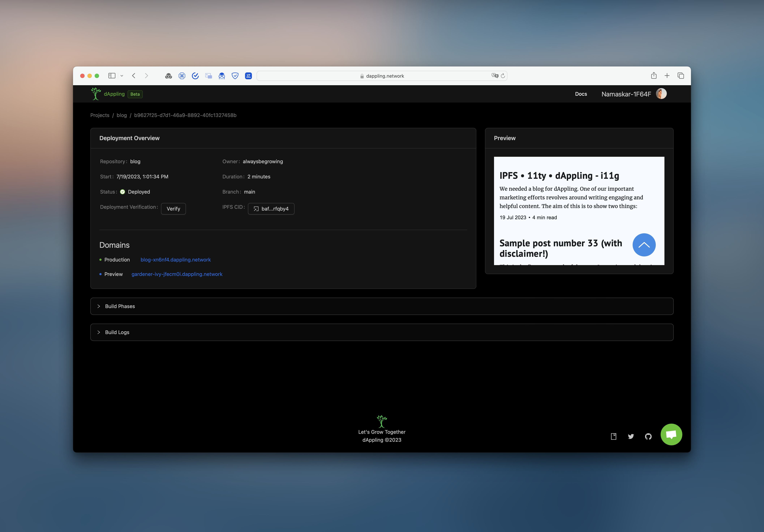Click the Repository value blog
764x532 pixels.
135,162
